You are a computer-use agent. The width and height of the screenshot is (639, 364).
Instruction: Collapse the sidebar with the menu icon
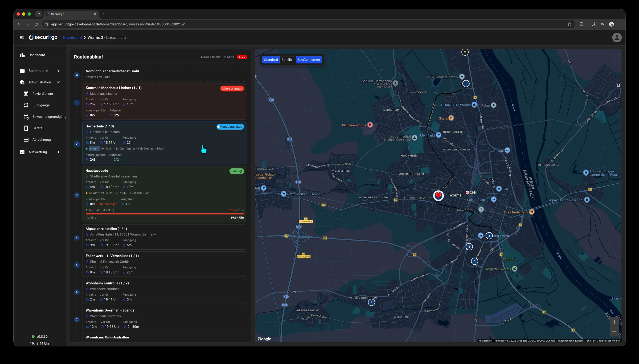coord(22,38)
